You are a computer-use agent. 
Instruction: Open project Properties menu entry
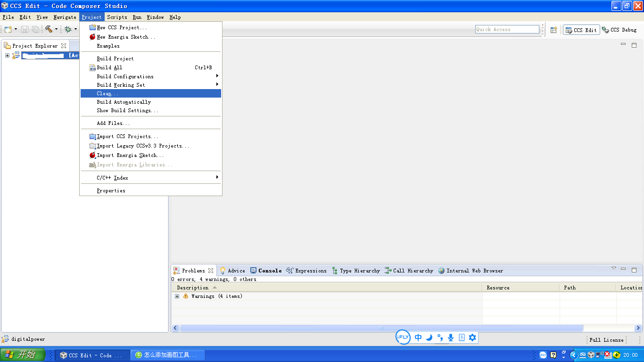[151, 190]
